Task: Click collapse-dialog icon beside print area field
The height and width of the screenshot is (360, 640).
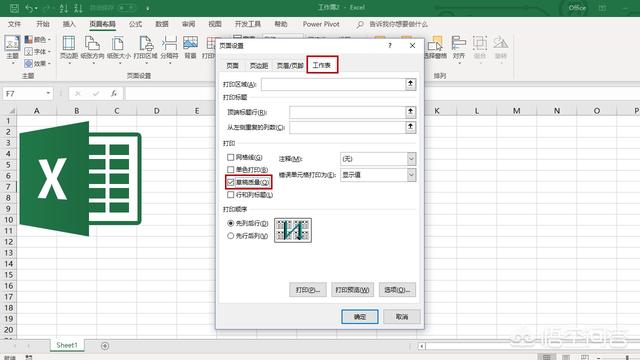Action: tap(411, 84)
